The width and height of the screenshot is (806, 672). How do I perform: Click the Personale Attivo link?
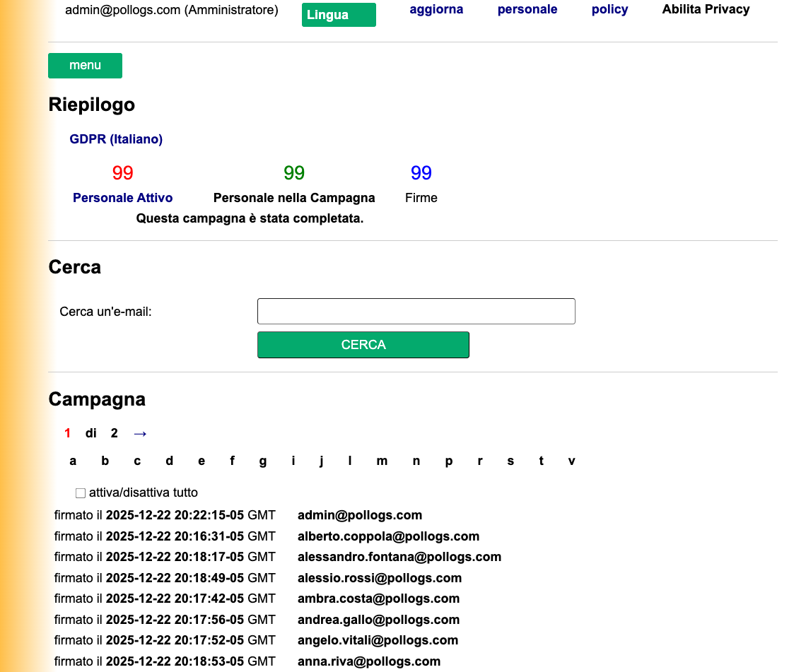[x=122, y=198]
